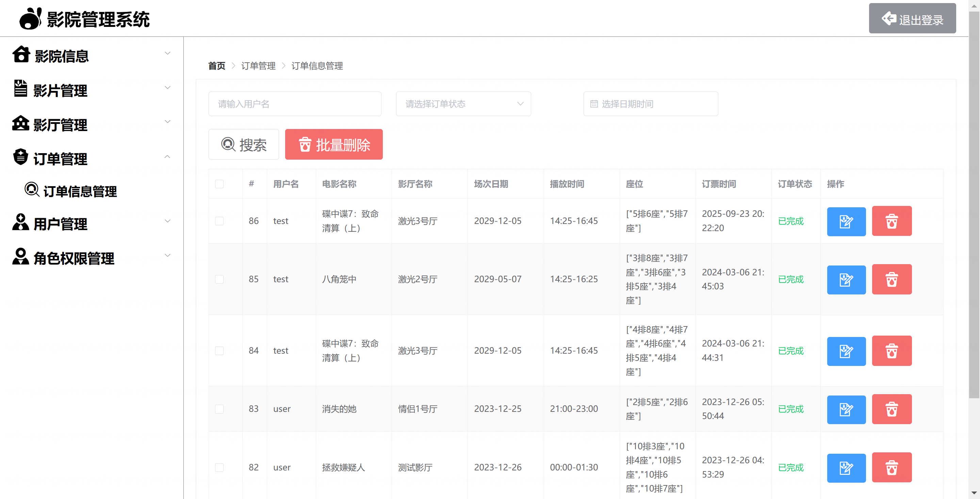Image resolution: width=980 pixels, height=499 pixels.
Task: Expand the 影片管理 menu chevron
Action: point(167,88)
